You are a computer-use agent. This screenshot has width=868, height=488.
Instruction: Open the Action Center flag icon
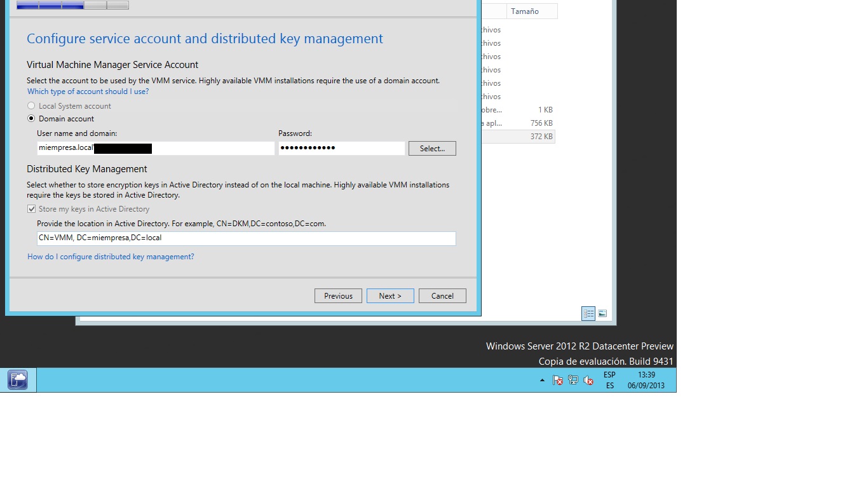coord(557,381)
